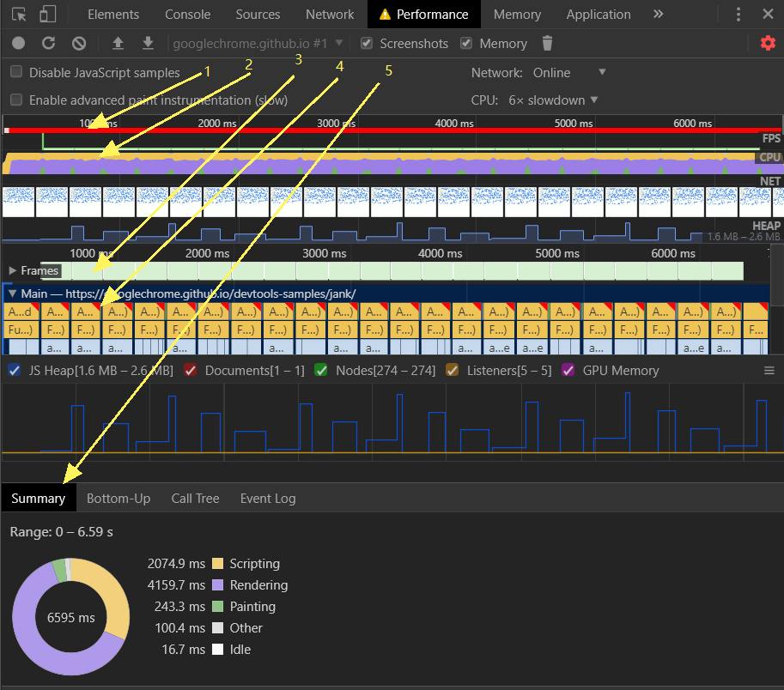Click the Save profile download arrow
This screenshot has height=690, width=784.
click(x=148, y=43)
